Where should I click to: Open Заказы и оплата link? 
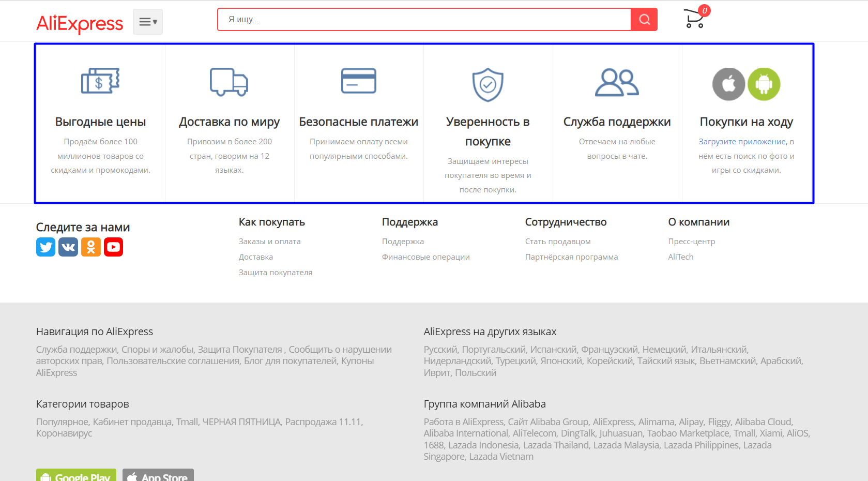click(x=269, y=242)
